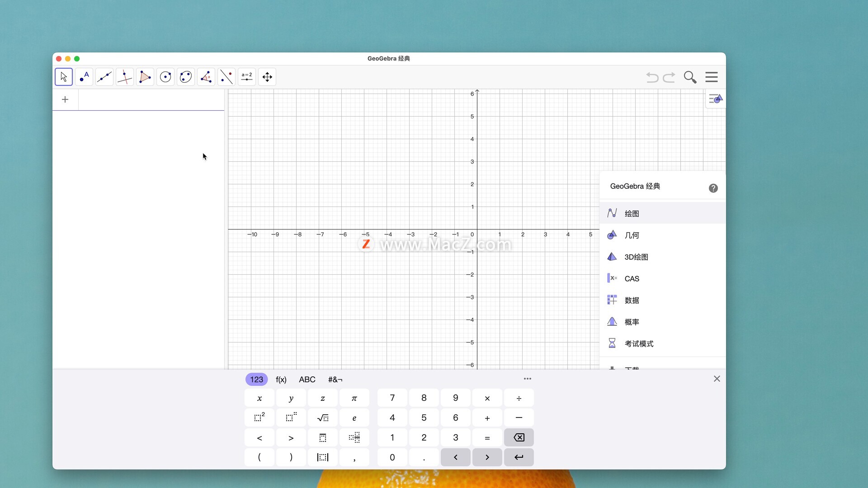Tap the square exponent key
The width and height of the screenshot is (868, 488).
click(259, 418)
